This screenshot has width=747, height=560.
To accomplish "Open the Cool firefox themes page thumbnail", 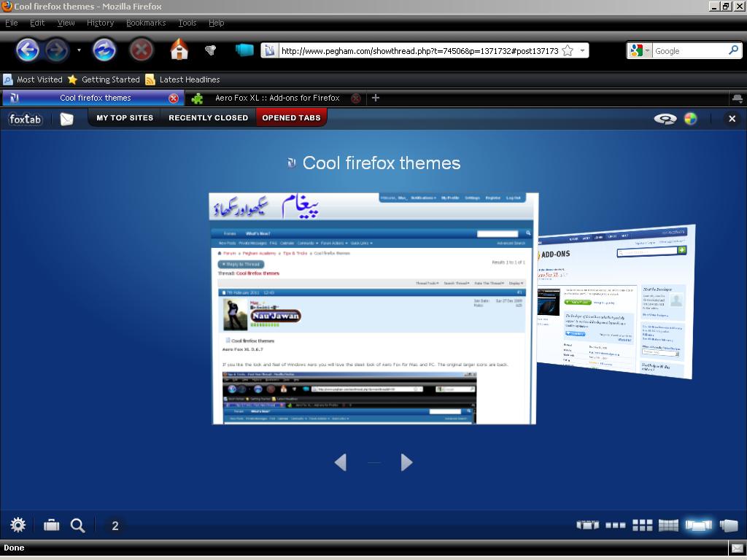I will [373, 308].
